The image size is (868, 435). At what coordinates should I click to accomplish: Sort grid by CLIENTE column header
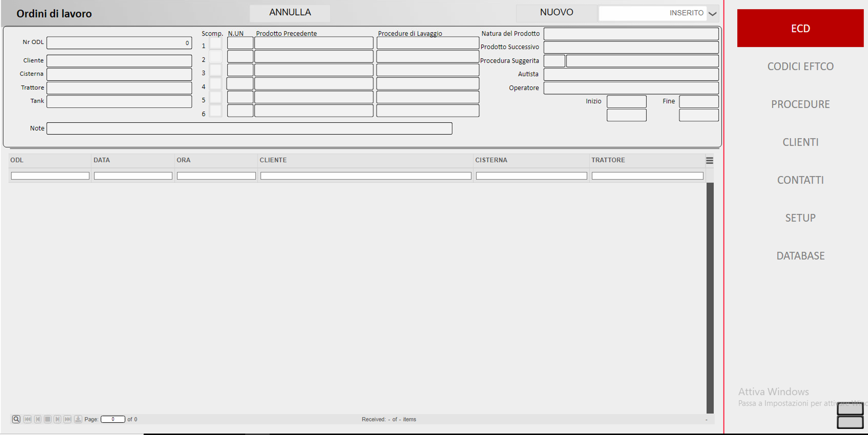point(365,160)
